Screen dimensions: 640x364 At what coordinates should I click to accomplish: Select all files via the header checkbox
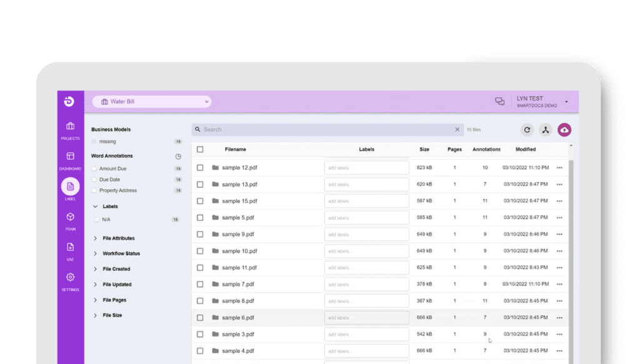point(201,149)
